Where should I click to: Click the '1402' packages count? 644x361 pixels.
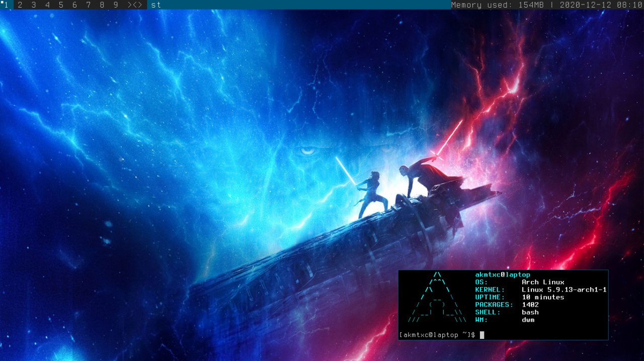pyautogui.click(x=530, y=305)
